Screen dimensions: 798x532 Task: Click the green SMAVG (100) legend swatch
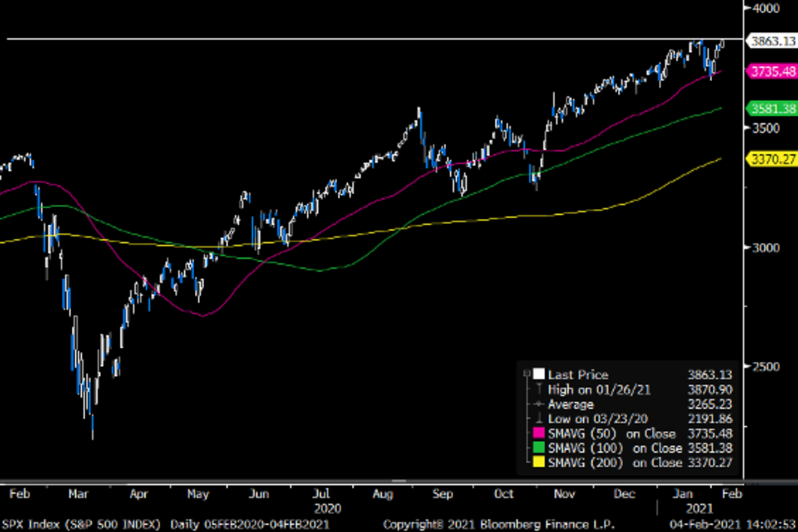pyautogui.click(x=539, y=448)
